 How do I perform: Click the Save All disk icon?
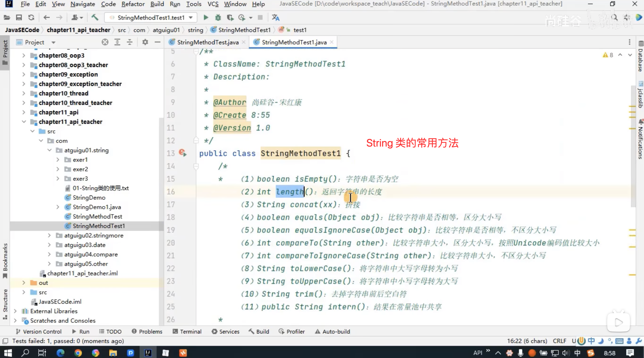[x=19, y=18]
